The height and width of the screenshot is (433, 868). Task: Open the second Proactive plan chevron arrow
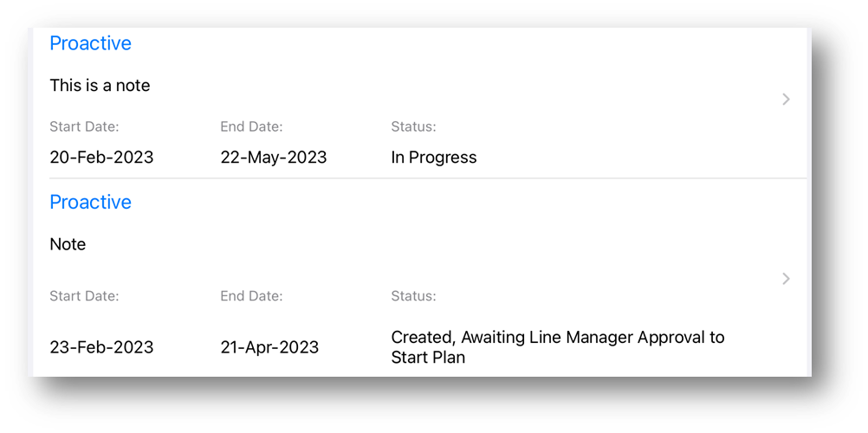coord(786,279)
